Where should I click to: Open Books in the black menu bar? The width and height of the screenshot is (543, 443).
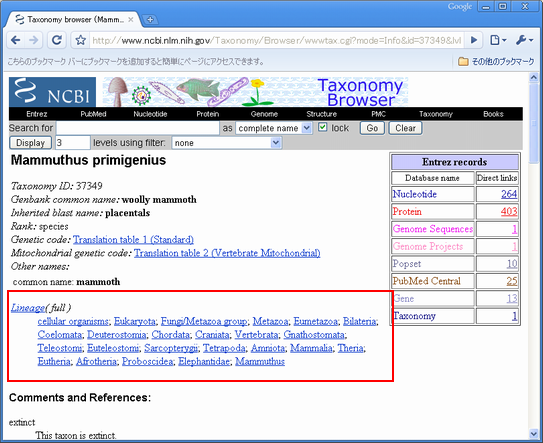[493, 114]
